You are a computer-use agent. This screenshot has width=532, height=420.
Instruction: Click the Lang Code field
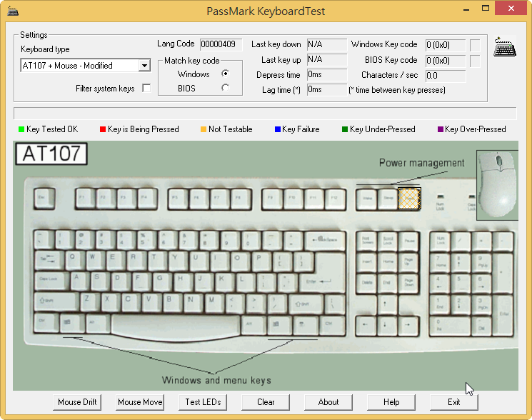point(221,44)
